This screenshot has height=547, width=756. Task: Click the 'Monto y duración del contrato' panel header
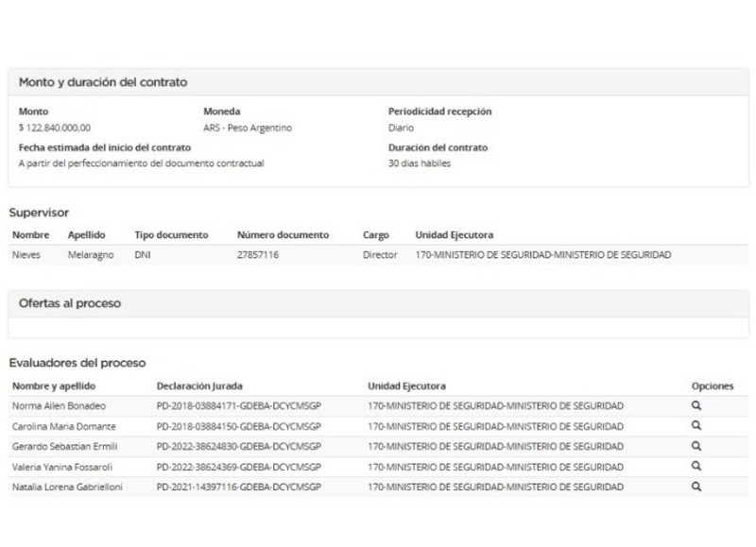point(103,83)
